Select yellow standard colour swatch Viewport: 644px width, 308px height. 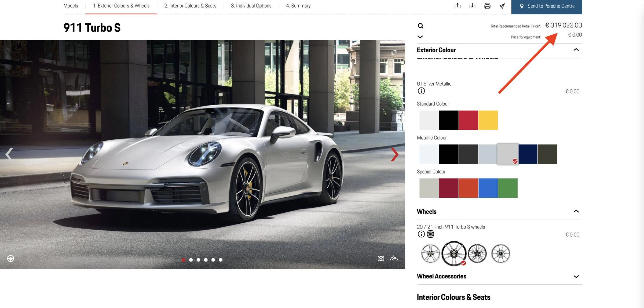pyautogui.click(x=488, y=120)
